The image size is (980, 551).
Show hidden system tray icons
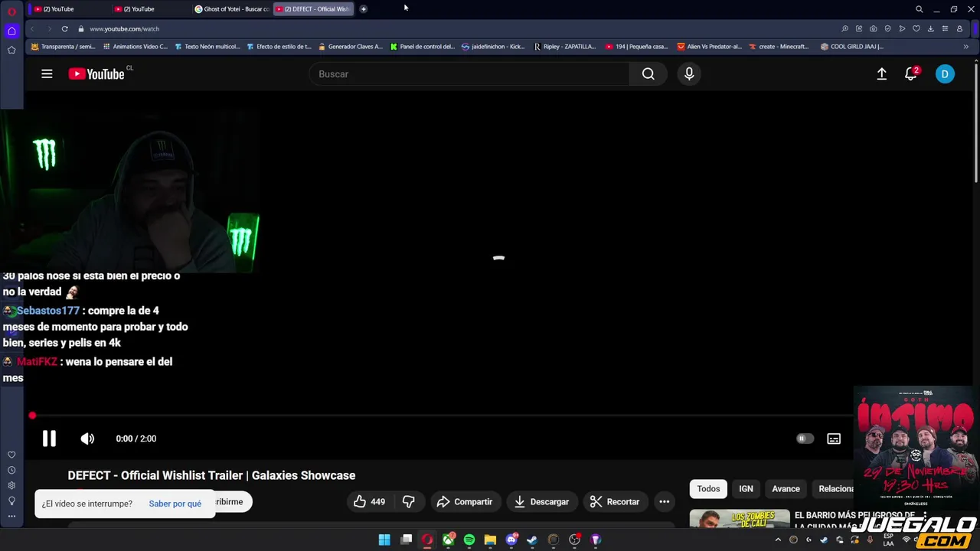point(778,540)
